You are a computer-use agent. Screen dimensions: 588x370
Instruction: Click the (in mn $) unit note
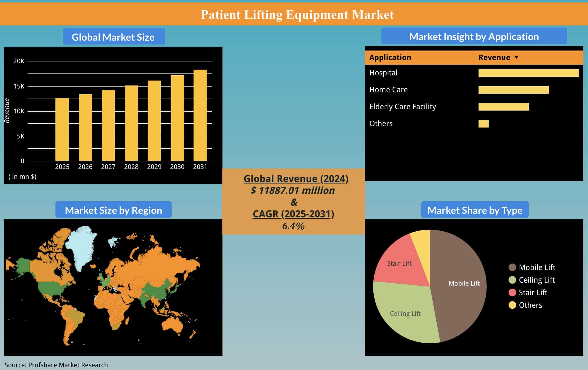tap(22, 177)
